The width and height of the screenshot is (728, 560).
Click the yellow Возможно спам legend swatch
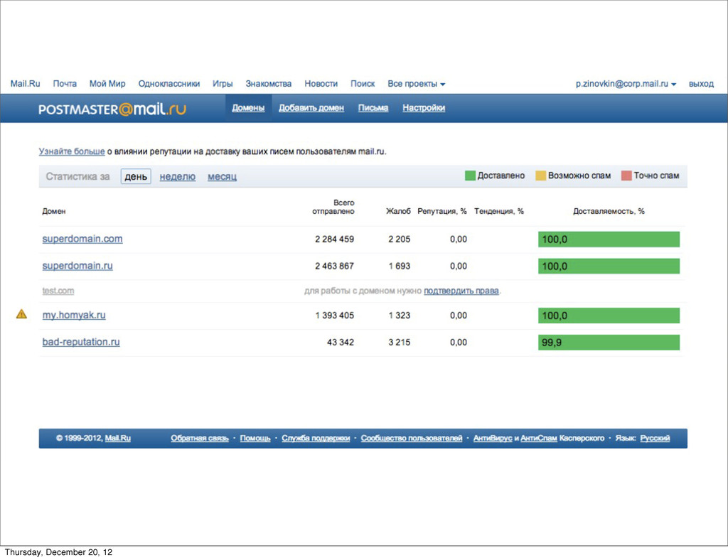540,176
